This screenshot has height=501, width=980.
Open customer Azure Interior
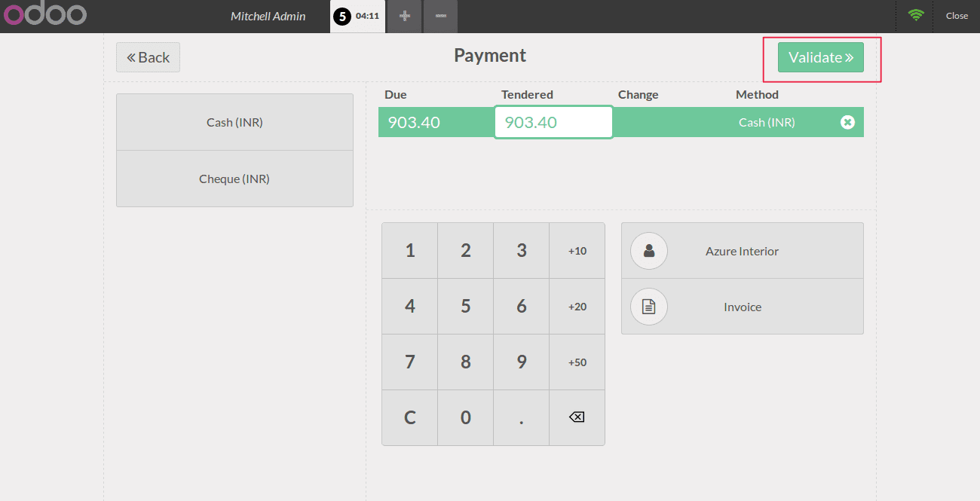[x=743, y=251]
